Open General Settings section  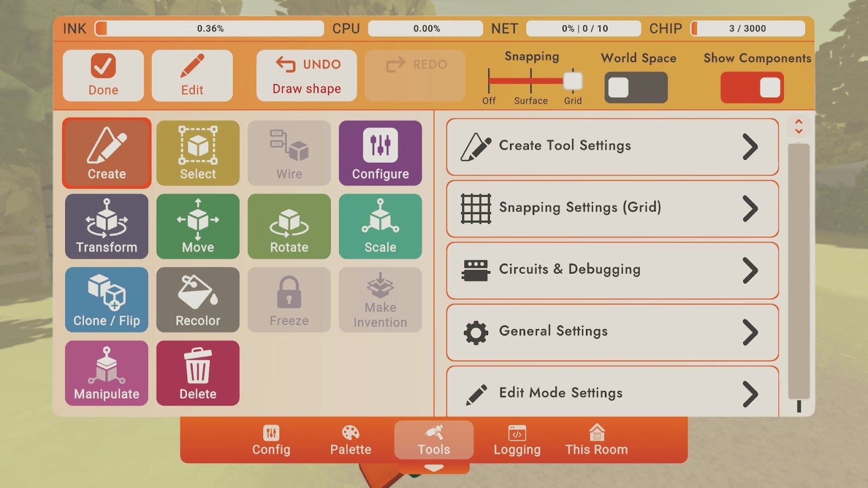pyautogui.click(x=612, y=332)
